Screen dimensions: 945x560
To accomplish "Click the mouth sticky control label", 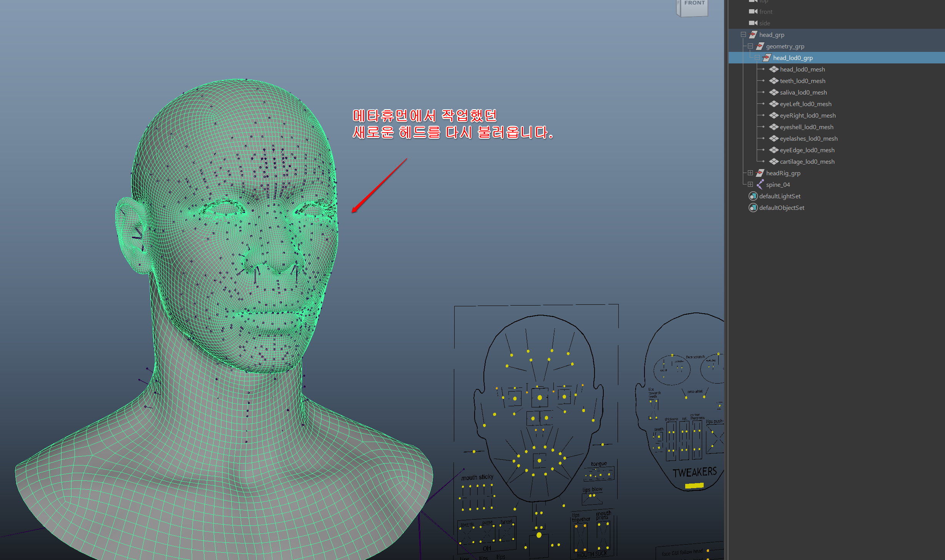I will click(477, 477).
